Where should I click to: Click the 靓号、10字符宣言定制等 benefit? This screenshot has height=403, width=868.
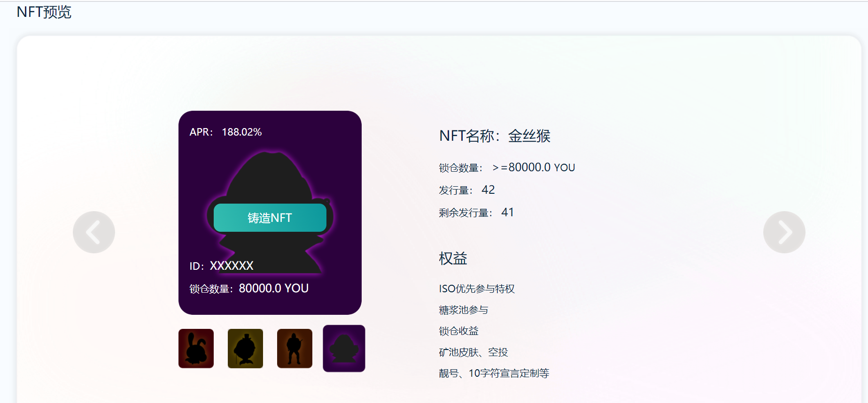tap(494, 373)
